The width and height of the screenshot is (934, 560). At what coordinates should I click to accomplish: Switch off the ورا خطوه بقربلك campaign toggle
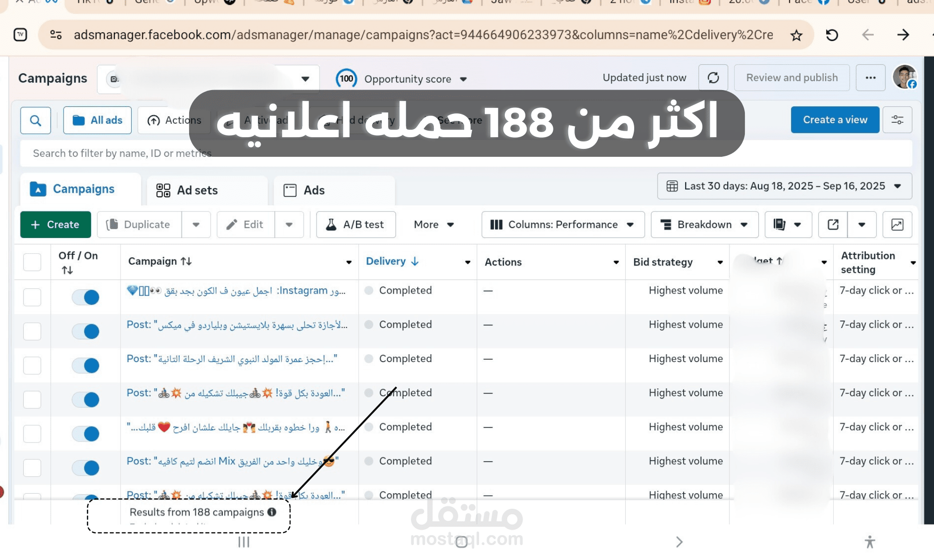85,434
